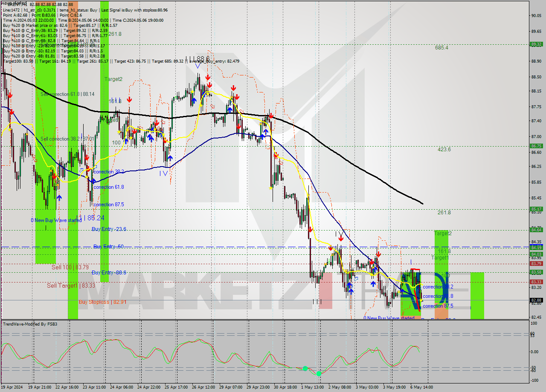Click the 'Line:1472 | h1_atr_c0: 0.3171' info line
Viewport: 546px width, 392px height.
[85, 10]
